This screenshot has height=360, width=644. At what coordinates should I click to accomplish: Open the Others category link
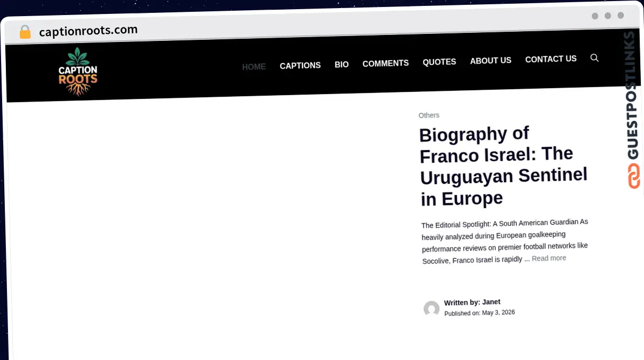point(429,116)
